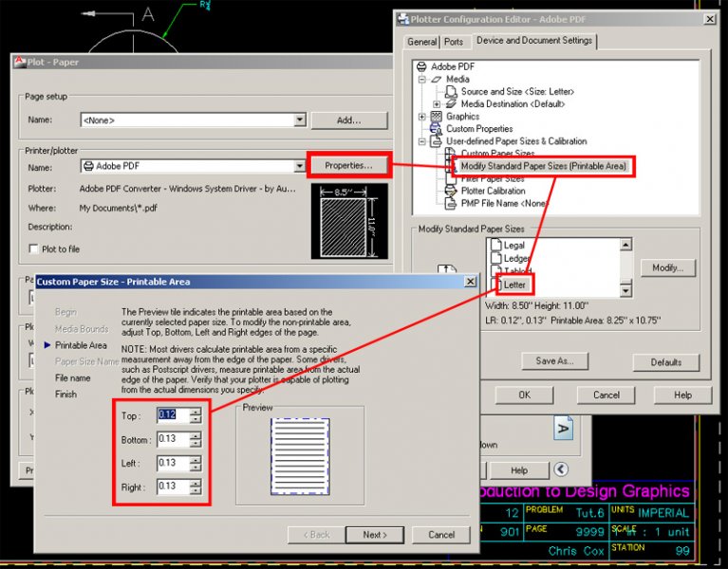The height and width of the screenshot is (569, 728).
Task: Click the PMP File Name icon
Action: pyautogui.click(x=451, y=203)
